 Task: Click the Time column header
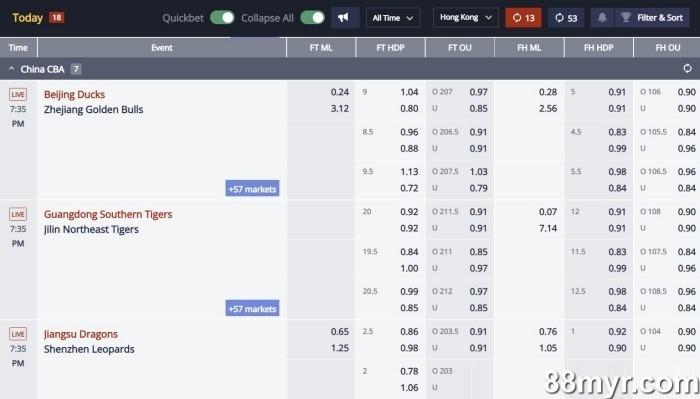18,48
